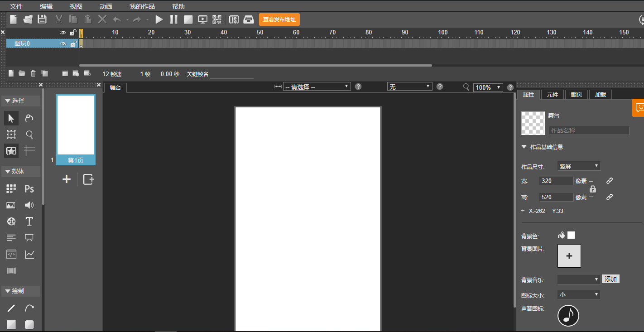
Task: Select the chart tool icon
Action: coord(29,254)
